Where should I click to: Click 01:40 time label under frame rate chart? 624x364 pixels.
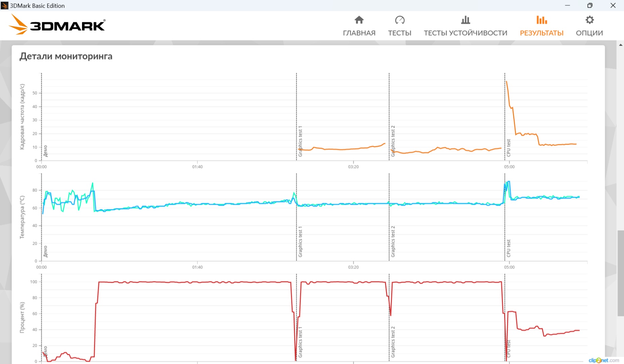197,167
